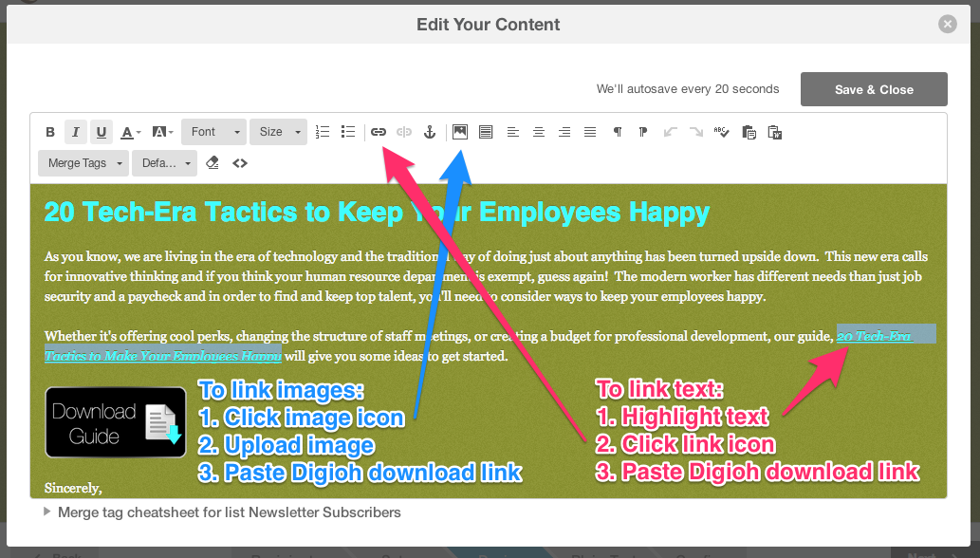The width and height of the screenshot is (980, 558).
Task: Open the source code view icon
Action: (239, 162)
